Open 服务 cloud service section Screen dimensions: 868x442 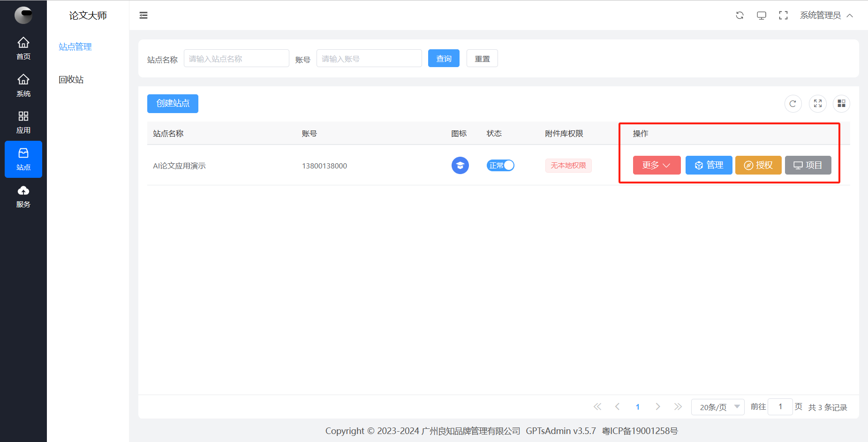pos(23,197)
